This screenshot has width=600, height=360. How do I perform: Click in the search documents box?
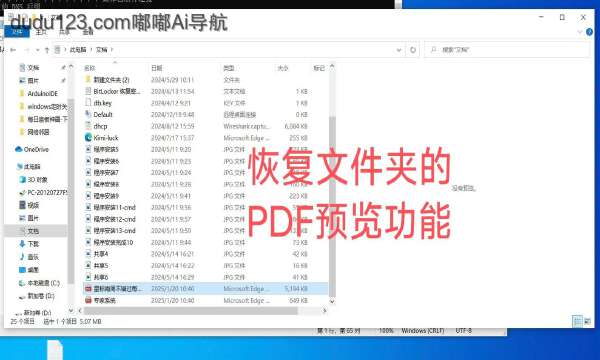pos(507,50)
